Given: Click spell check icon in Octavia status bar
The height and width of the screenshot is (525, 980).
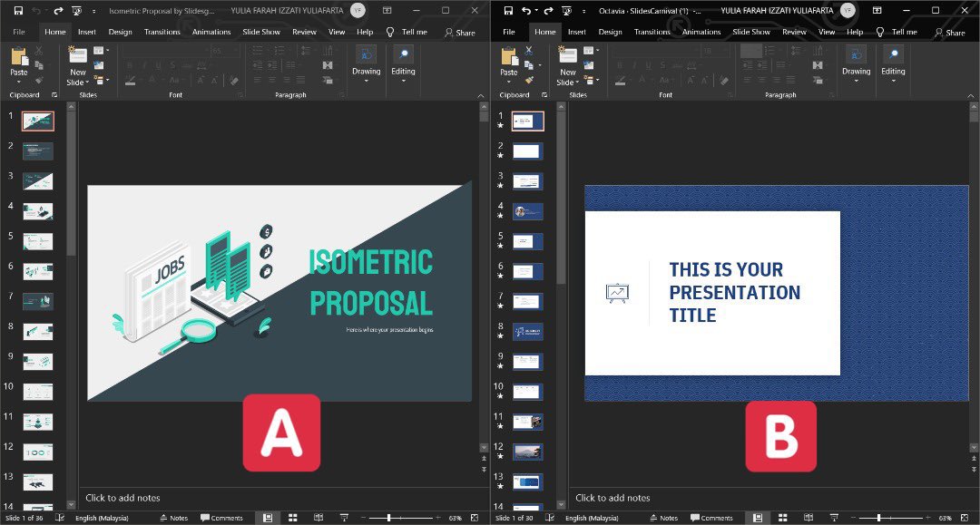Looking at the screenshot, I should click(x=550, y=518).
